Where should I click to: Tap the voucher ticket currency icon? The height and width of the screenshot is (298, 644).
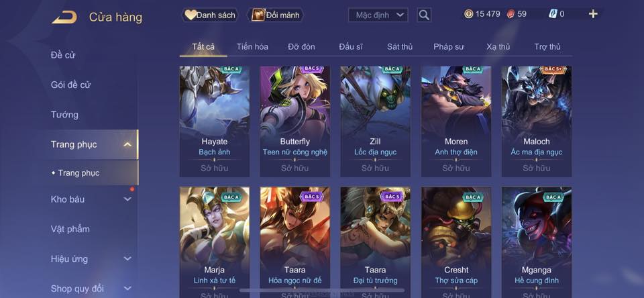(x=552, y=14)
